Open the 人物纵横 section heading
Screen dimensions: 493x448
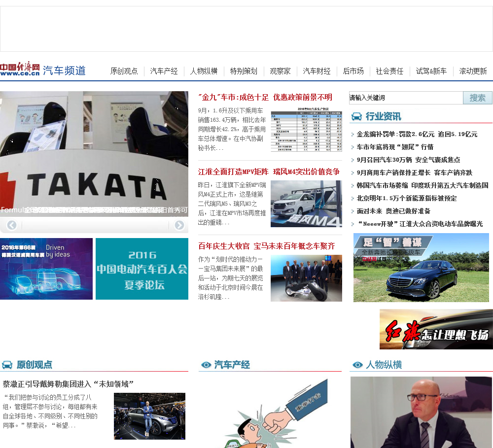[384, 365]
